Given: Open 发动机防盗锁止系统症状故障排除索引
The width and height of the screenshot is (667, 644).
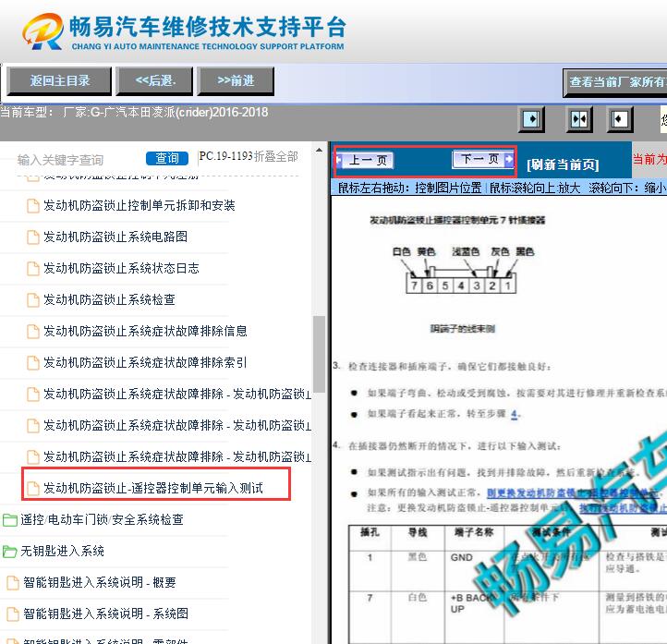Looking at the screenshot, I should click(145, 363).
